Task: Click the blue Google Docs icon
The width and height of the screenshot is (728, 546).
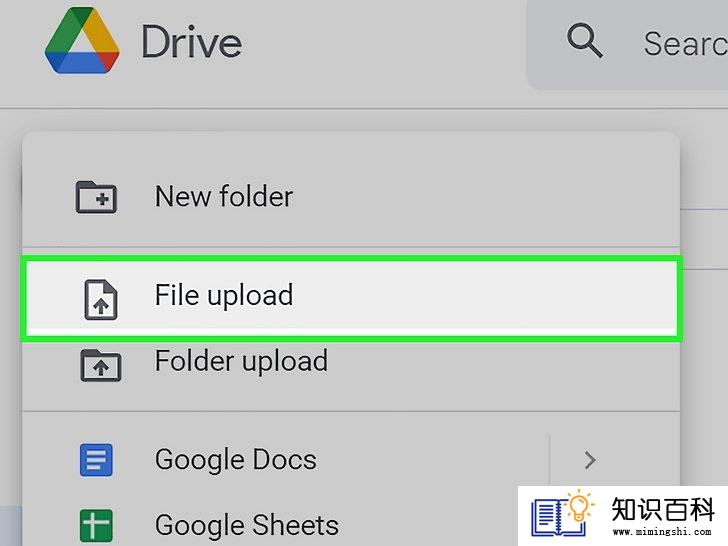Action: point(96,460)
